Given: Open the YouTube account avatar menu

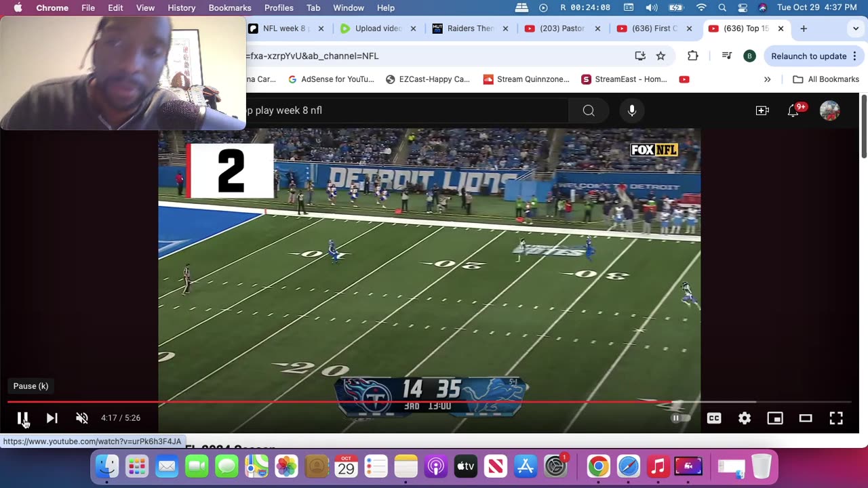Looking at the screenshot, I should 829,110.
